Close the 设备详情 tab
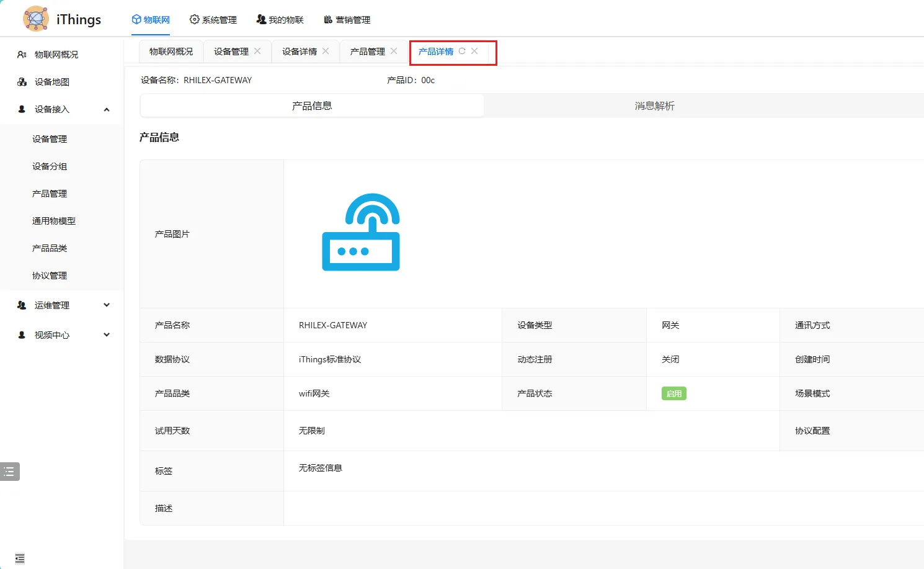The image size is (924, 569). 326,52
